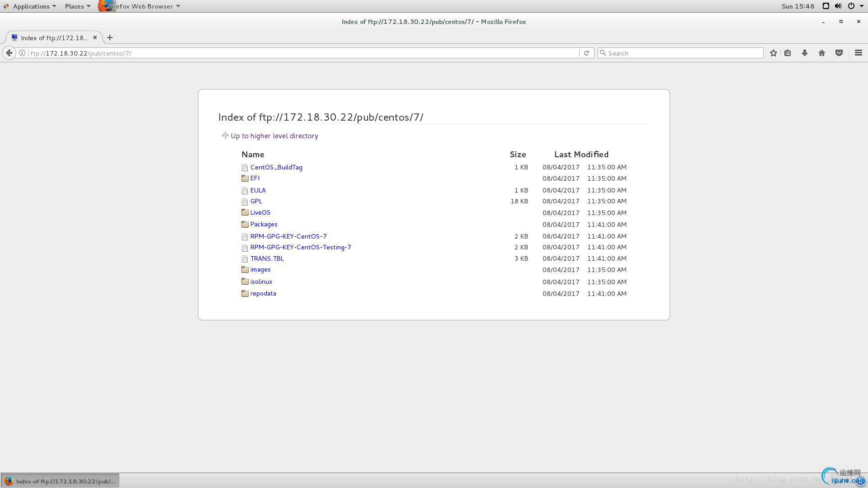Open the images directory link

tap(260, 269)
